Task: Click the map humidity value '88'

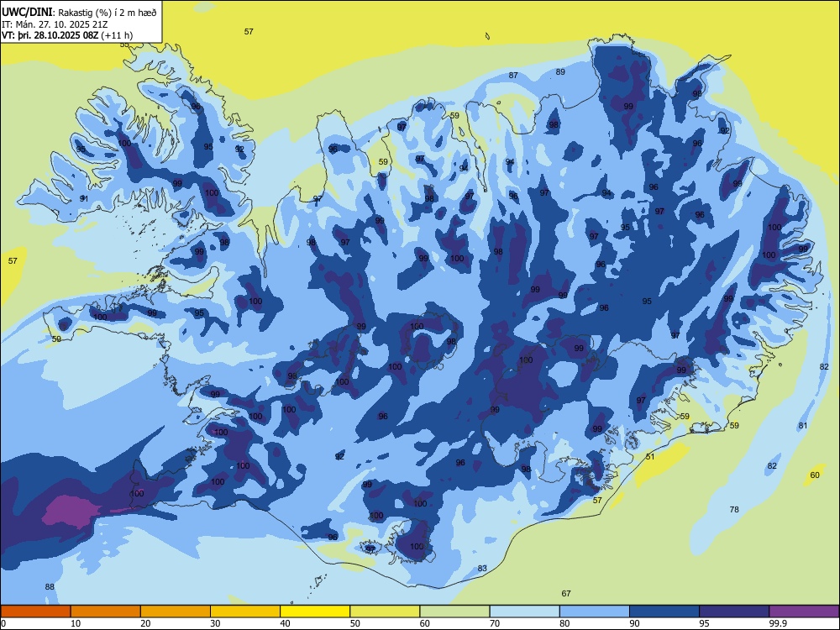Action: (50, 586)
